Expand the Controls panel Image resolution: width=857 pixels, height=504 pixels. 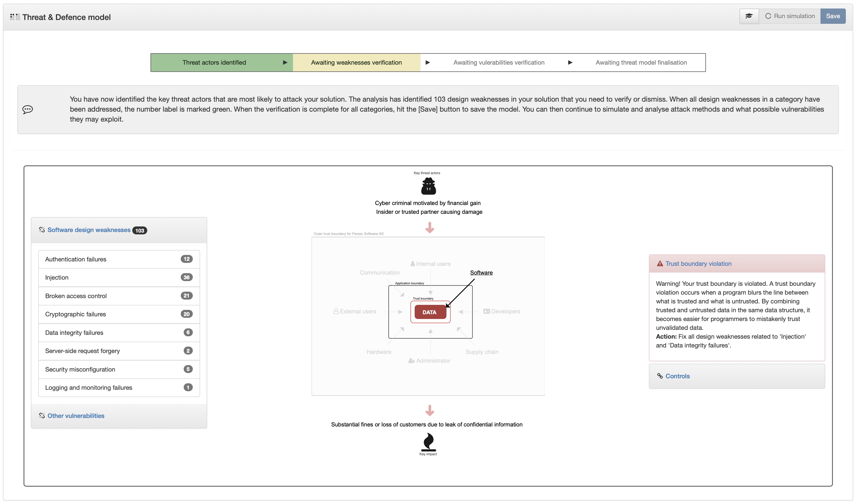(677, 376)
